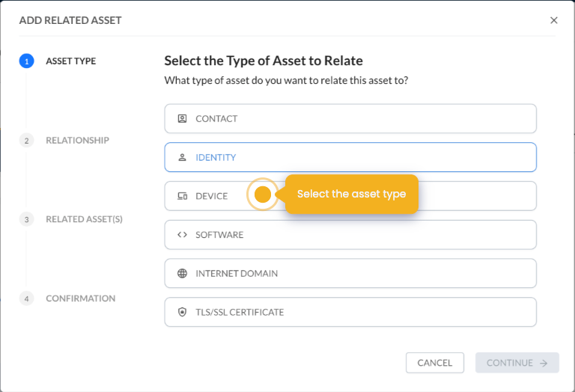Jump to the Relationship step
Screen dimensions: 575x392
pyautogui.click(x=77, y=141)
